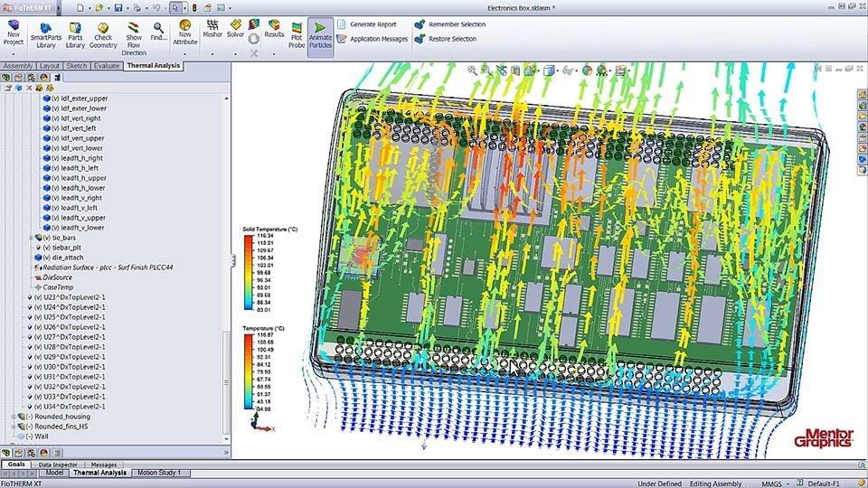Image resolution: width=868 pixels, height=488 pixels.
Task: Click the Zoom to Fit view icon
Action: [x=472, y=70]
